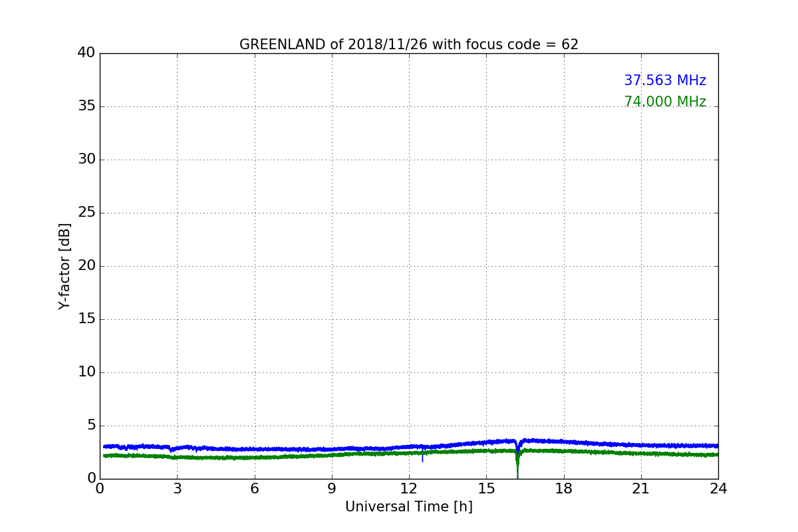The image size is (798, 532).
Task: Click the x-axis tick label 18
Action: tap(564, 489)
